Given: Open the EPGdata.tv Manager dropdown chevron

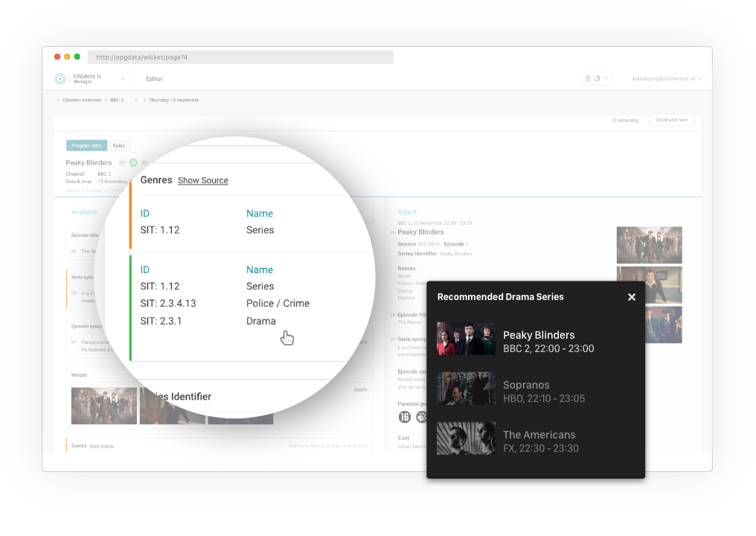Looking at the screenshot, I should click(123, 79).
